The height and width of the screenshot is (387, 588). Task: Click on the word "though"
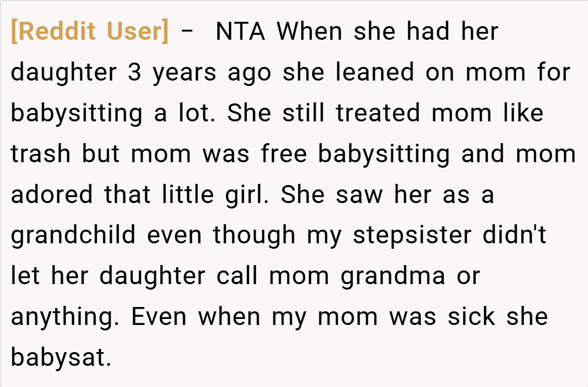254,236
